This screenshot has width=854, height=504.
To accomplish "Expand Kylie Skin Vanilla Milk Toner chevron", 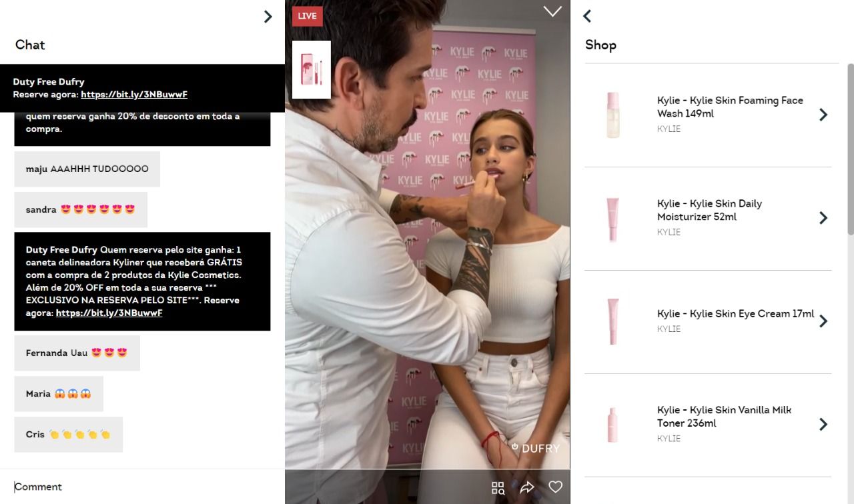I will pos(823,425).
